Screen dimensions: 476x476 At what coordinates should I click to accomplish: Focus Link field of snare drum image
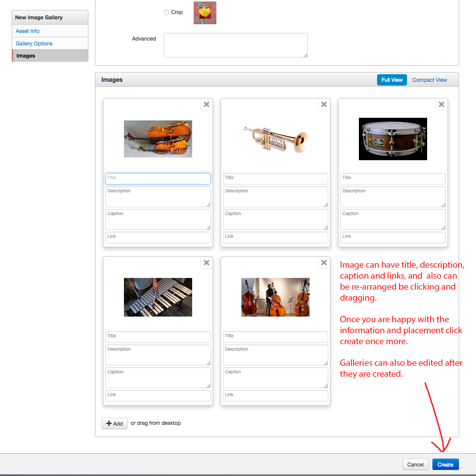pyautogui.click(x=393, y=237)
